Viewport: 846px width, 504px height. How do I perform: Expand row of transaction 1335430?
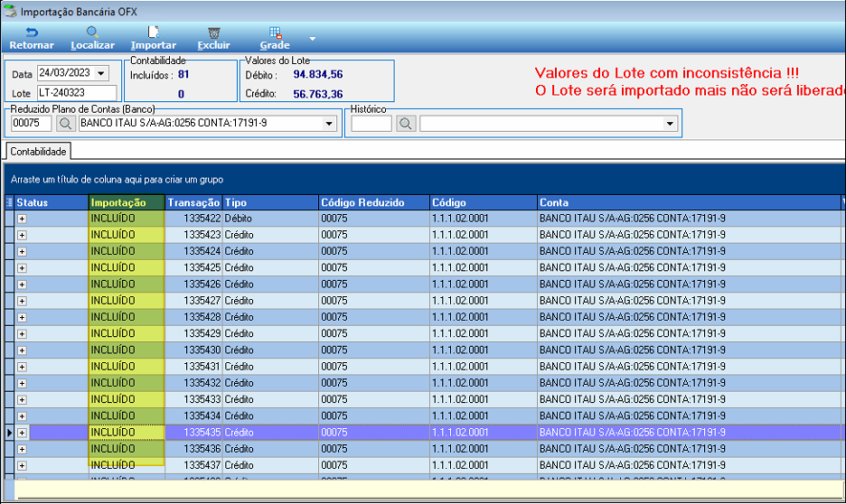[22, 350]
